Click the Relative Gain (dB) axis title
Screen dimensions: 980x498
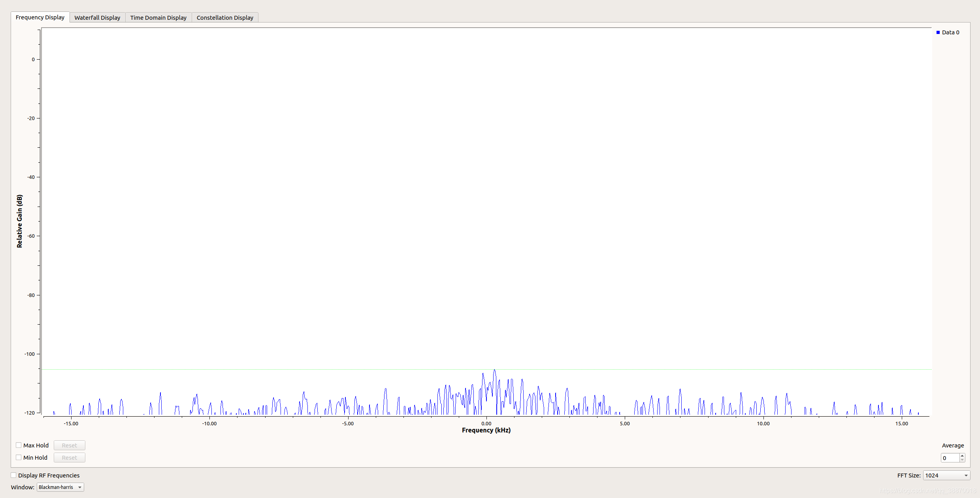coord(19,221)
